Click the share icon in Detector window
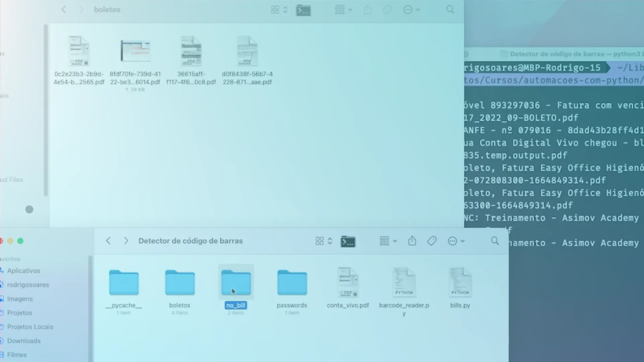The image size is (644, 362). 412,241
